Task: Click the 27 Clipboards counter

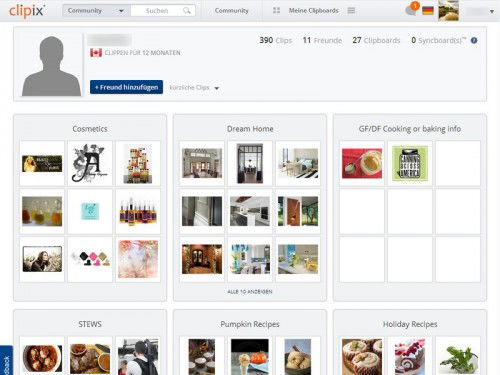Action: click(x=376, y=40)
